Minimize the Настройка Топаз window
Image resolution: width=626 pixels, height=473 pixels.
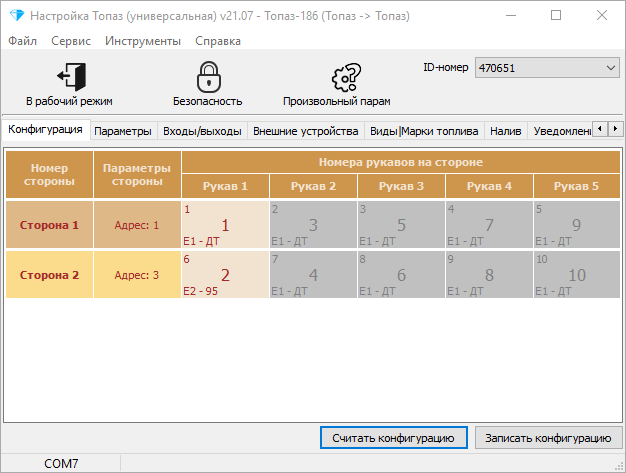511,16
